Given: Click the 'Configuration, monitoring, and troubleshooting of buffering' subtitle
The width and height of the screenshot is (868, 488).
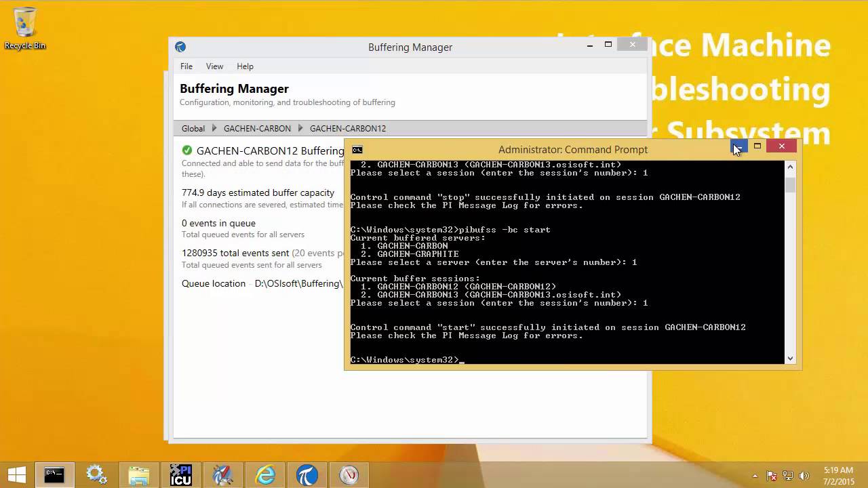Looking at the screenshot, I should coord(288,102).
